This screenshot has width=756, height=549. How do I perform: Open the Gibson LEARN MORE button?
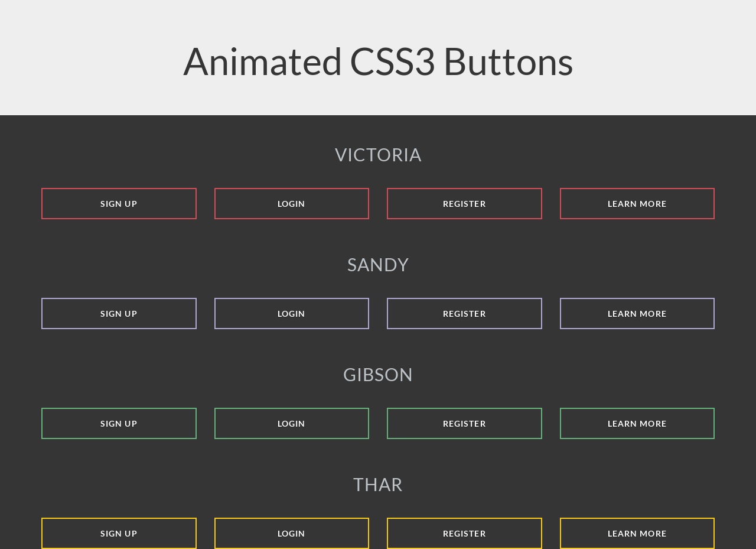tap(637, 423)
